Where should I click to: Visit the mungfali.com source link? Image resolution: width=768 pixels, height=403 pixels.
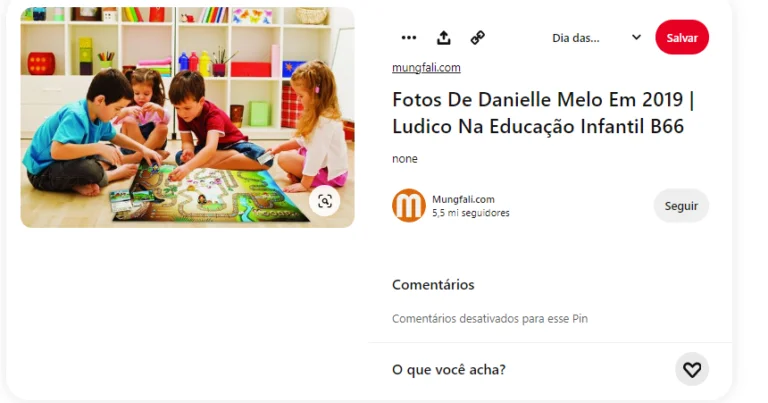coord(426,68)
